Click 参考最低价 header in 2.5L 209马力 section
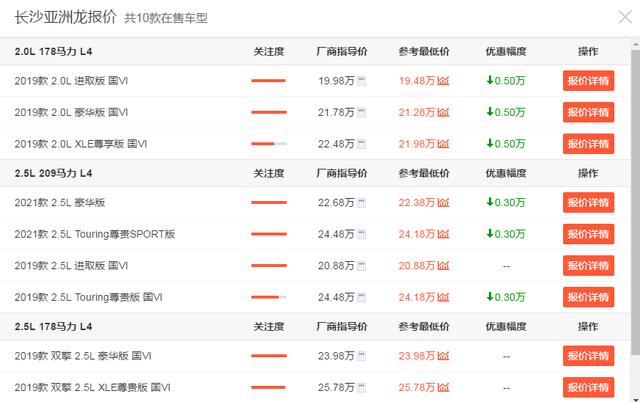This screenshot has width=640, height=402. pos(424,173)
